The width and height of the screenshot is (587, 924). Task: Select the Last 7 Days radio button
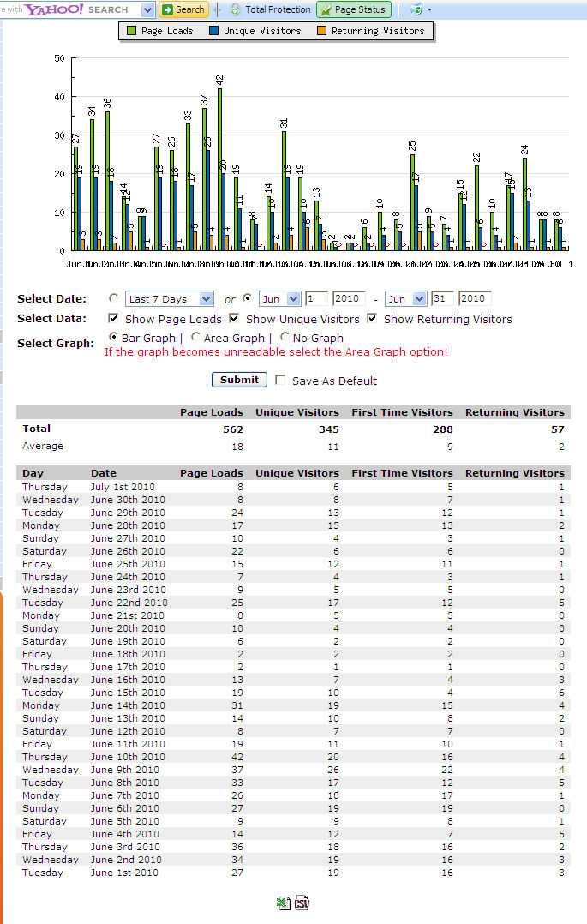point(114,298)
